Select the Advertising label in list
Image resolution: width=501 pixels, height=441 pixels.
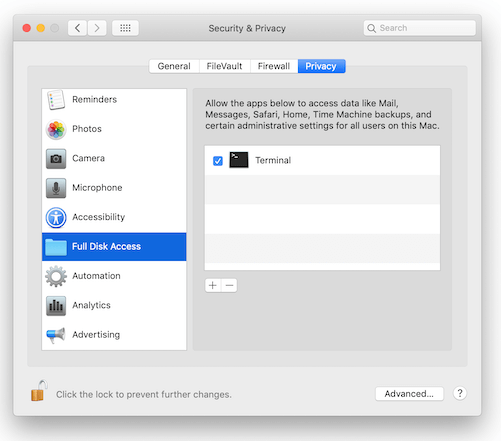click(96, 335)
